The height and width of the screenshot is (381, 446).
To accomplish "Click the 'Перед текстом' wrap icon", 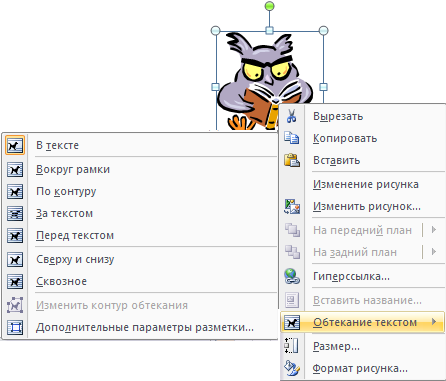I will coord(15,236).
